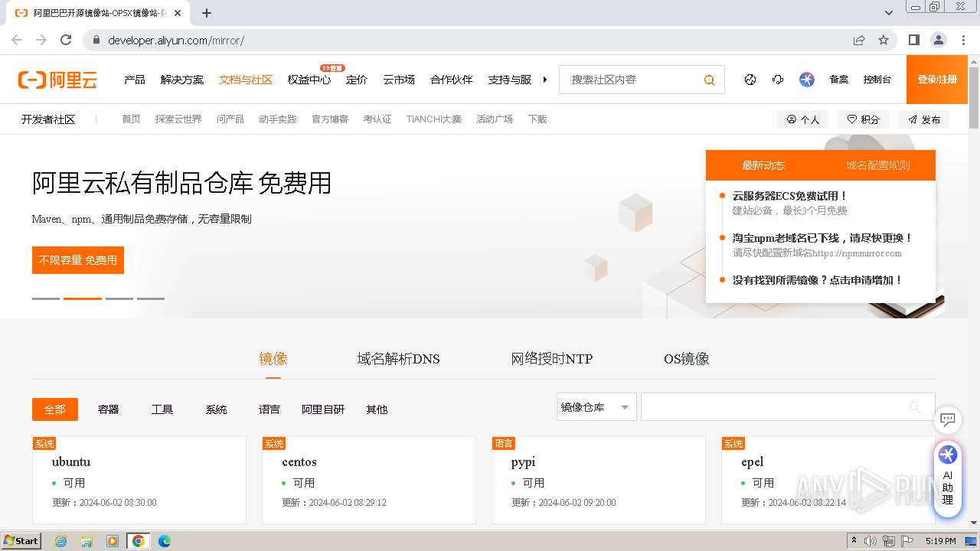Open the globe icon in header

pyautogui.click(x=750, y=80)
